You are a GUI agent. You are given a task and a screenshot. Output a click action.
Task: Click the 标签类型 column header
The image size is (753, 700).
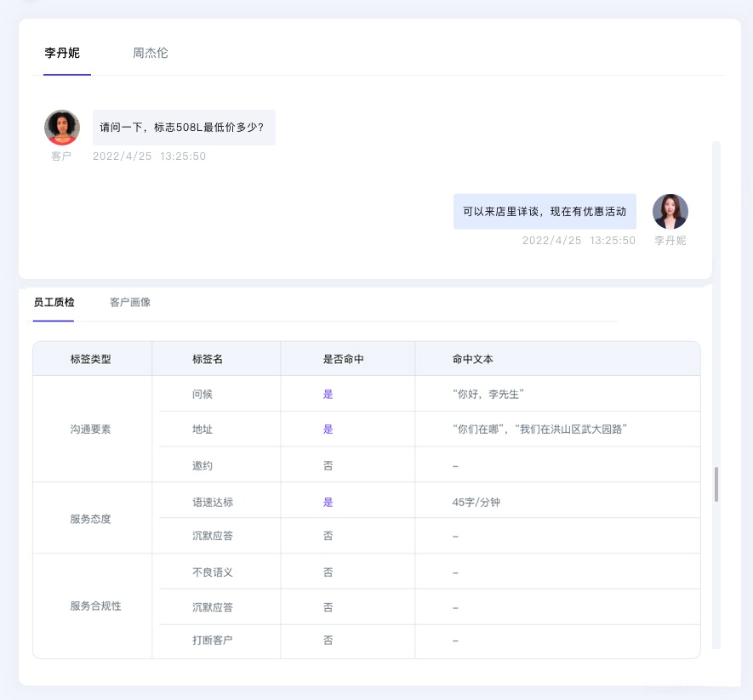point(91,359)
